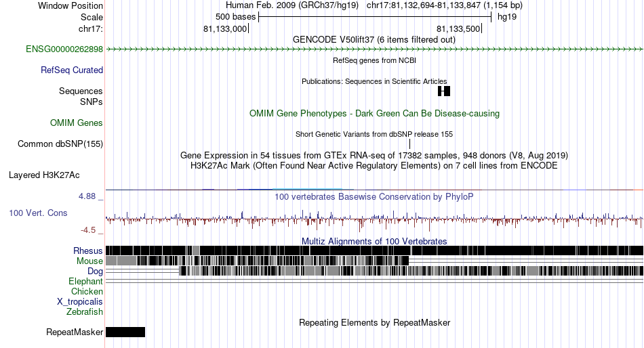This screenshot has height=348, width=644.
Task: Click the 81,133,500 position marker
Action: pos(458,28)
